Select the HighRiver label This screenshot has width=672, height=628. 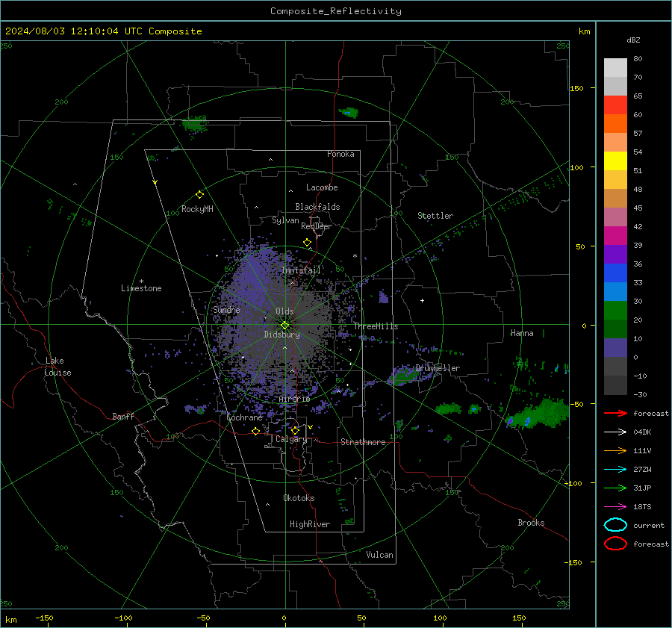pos(310,524)
